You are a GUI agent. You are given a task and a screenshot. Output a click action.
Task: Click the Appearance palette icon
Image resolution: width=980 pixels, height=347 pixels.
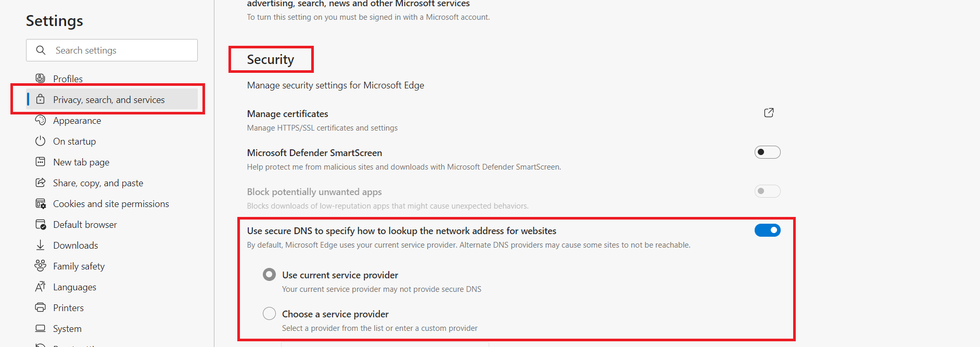pyautogui.click(x=40, y=120)
